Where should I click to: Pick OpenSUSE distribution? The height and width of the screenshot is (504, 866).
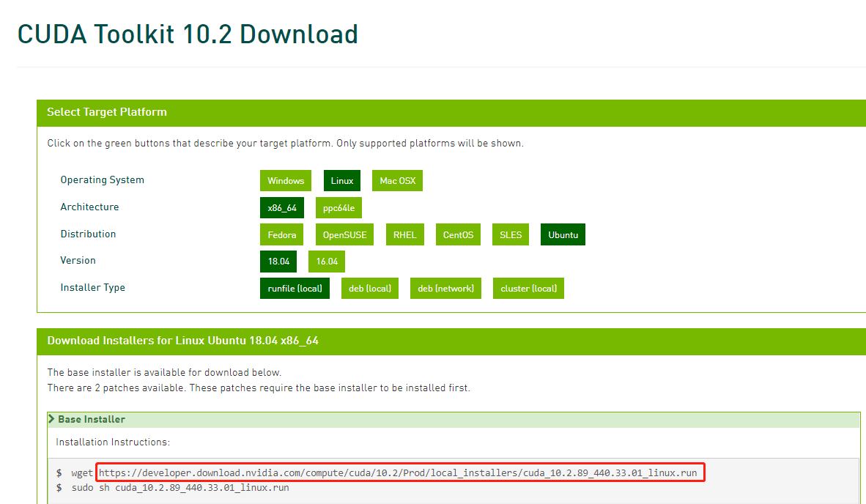coord(344,234)
